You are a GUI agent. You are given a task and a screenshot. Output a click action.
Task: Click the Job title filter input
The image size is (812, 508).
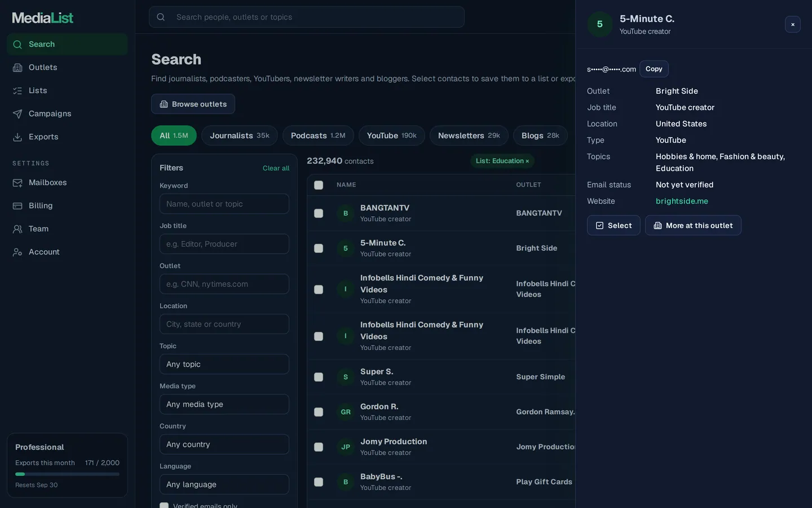224,244
